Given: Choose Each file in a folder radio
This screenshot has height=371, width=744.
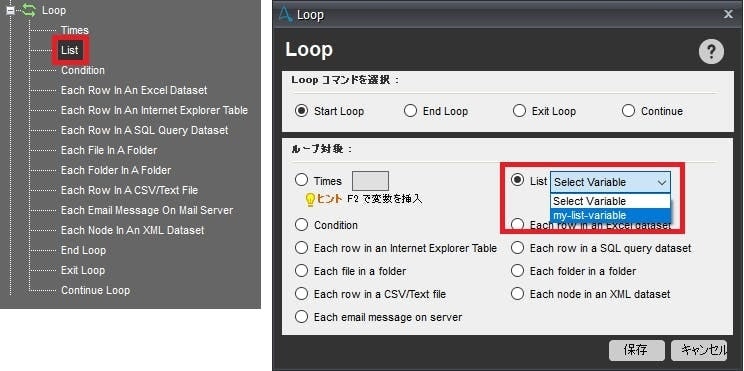Looking at the screenshot, I should click(301, 271).
